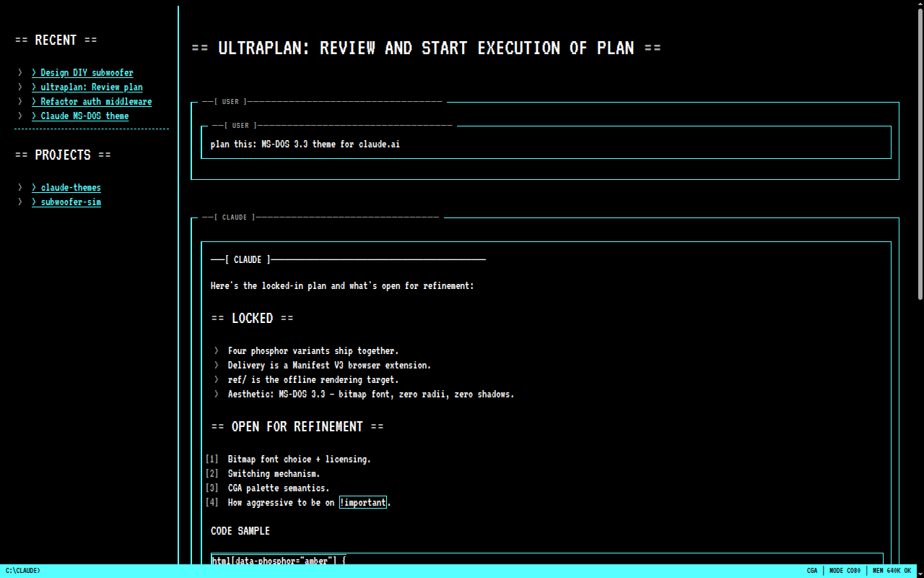Click the MODE CO80 status indicator
Image resolution: width=924 pixels, height=578 pixels.
(x=845, y=571)
